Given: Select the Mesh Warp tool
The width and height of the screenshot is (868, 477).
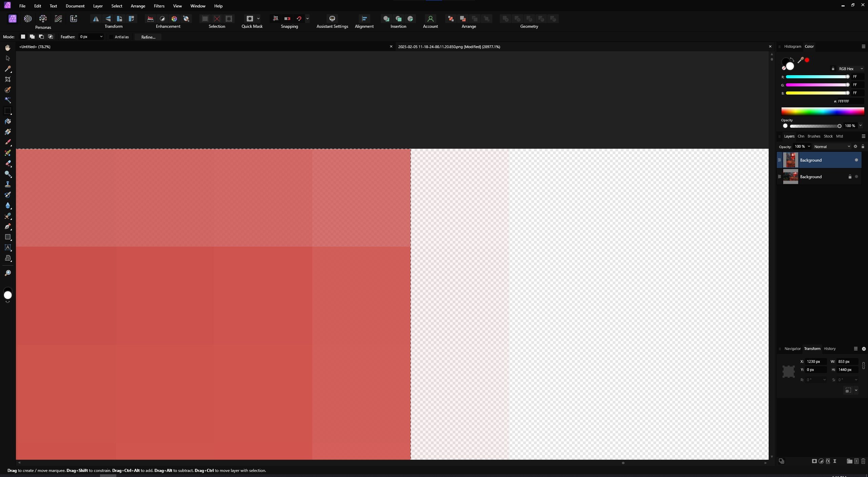Looking at the screenshot, I should [8, 258].
